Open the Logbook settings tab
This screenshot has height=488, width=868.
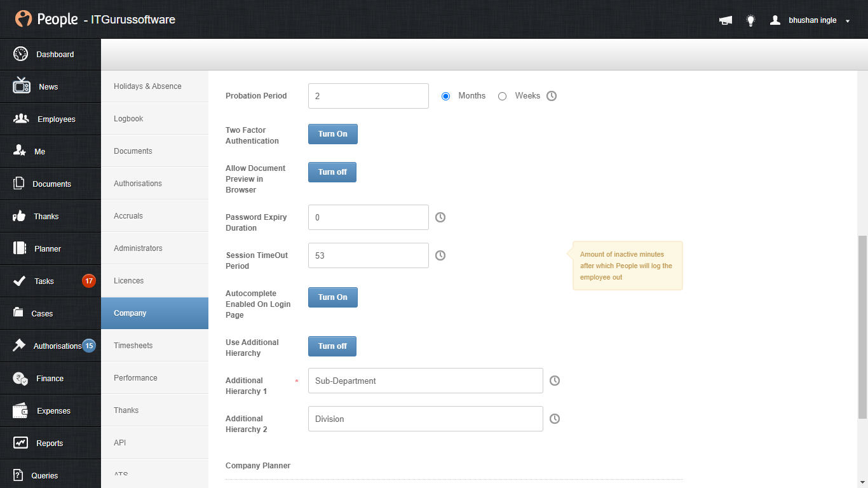(x=154, y=119)
